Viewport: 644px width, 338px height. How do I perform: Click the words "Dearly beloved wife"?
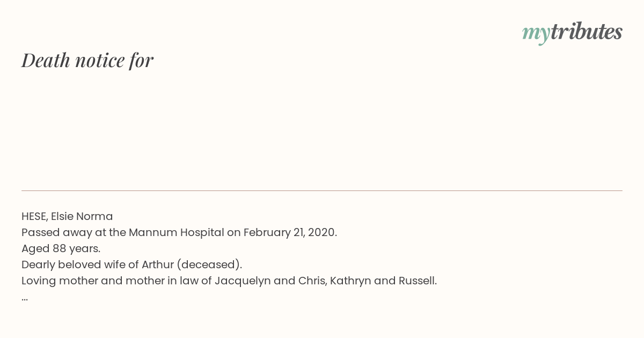tap(74, 264)
